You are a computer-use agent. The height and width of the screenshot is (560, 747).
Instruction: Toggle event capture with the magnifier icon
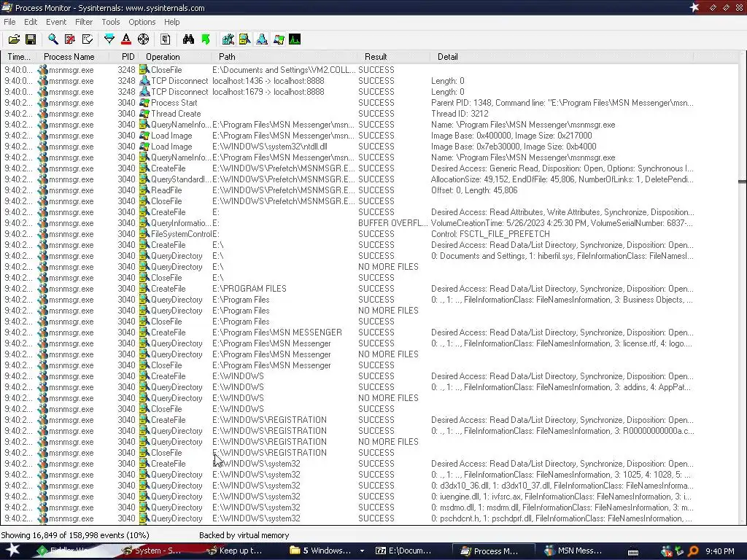(x=53, y=39)
